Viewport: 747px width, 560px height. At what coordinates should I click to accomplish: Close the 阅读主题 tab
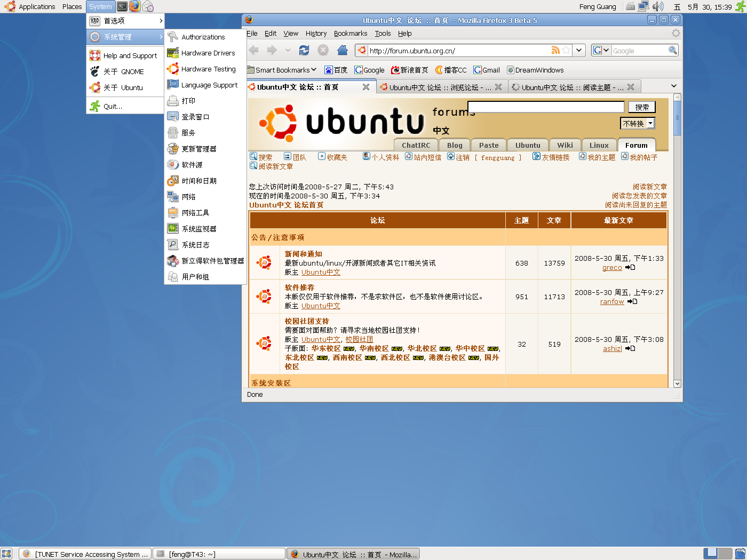point(631,87)
